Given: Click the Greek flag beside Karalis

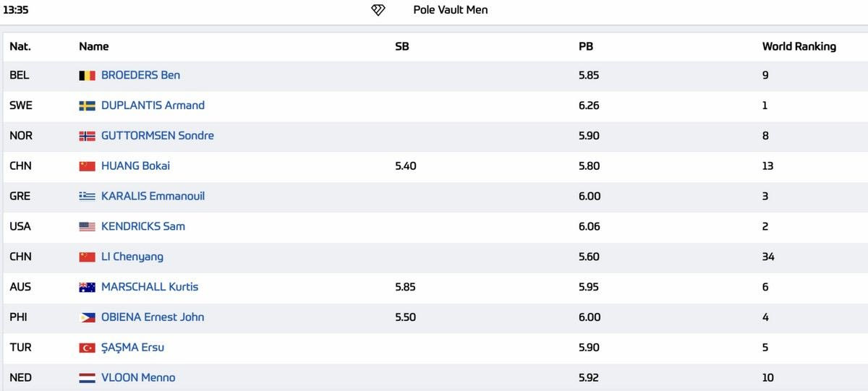Looking at the screenshot, I should pyautogui.click(x=87, y=197).
